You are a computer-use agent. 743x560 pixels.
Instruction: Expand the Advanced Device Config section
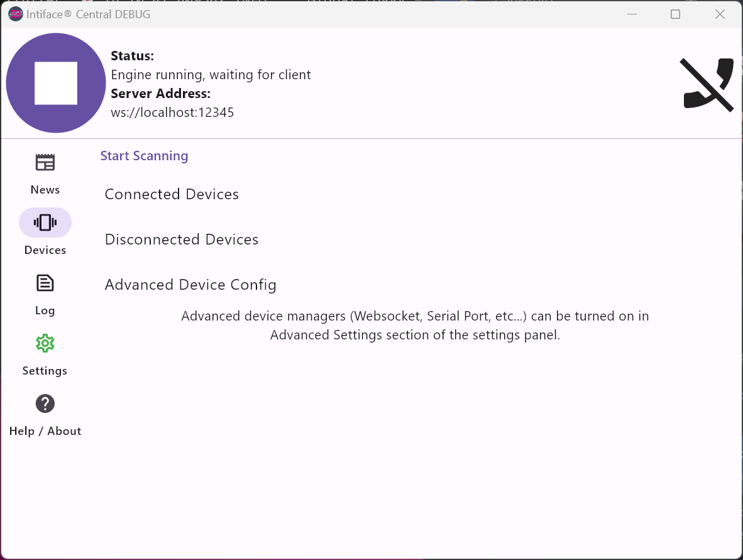coord(190,285)
